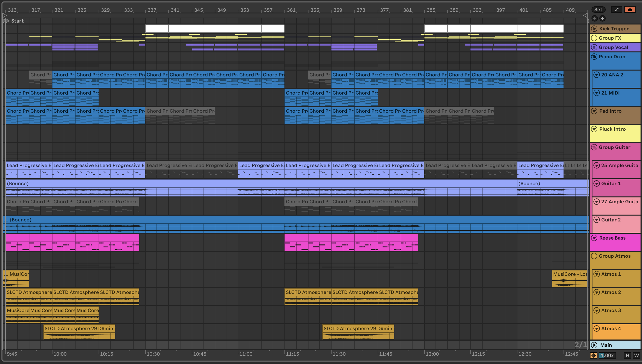The width and height of the screenshot is (642, 364).
Task: Toggle the automation lock button
Action: click(630, 10)
